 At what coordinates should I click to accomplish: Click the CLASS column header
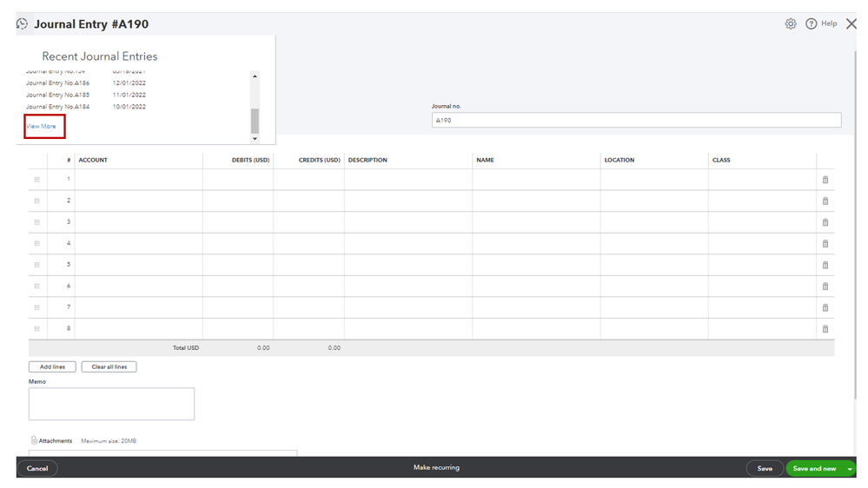click(x=721, y=160)
